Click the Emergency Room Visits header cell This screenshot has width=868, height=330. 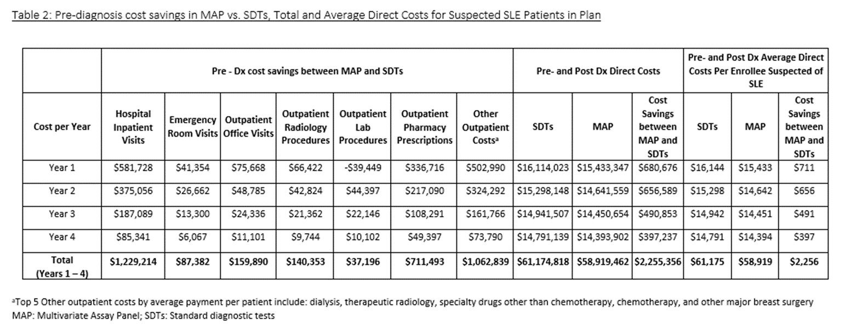(x=193, y=126)
